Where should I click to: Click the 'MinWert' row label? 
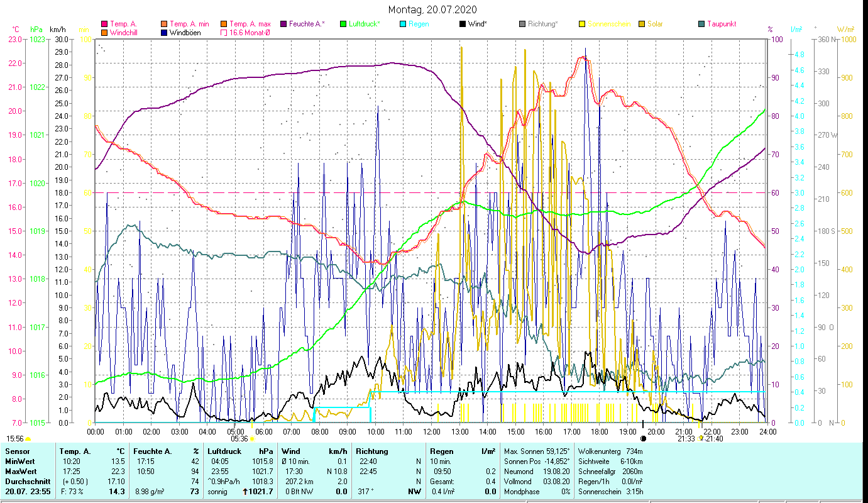pos(20,462)
